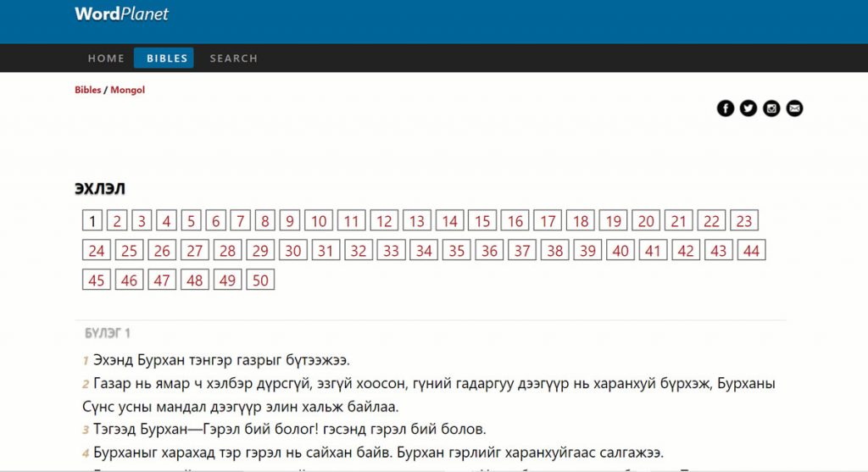Click the БҮЛЭГ 1 chapter heading
Image resolution: width=868 pixels, height=472 pixels.
pyautogui.click(x=108, y=333)
